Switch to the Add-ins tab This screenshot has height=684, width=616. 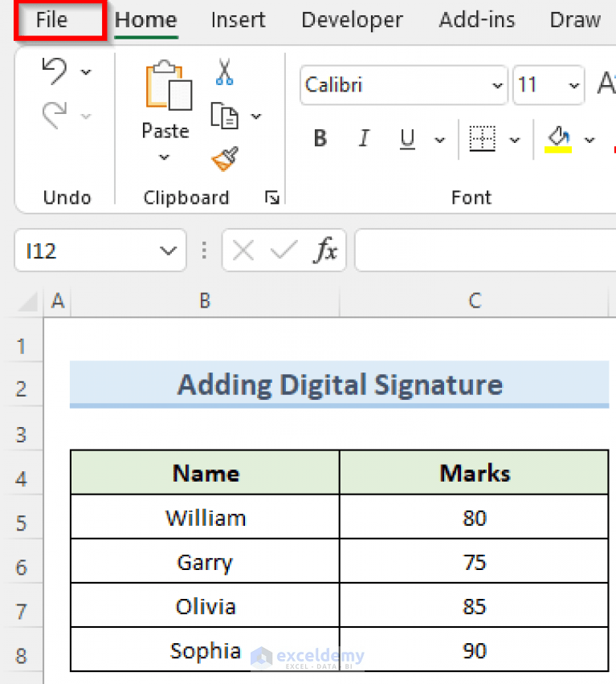point(477,20)
